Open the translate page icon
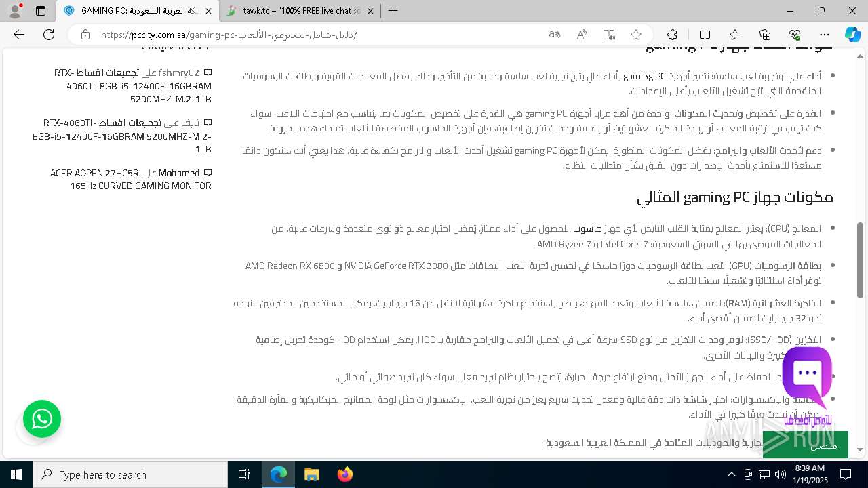Screen dimensions: 868x488 [555, 35]
